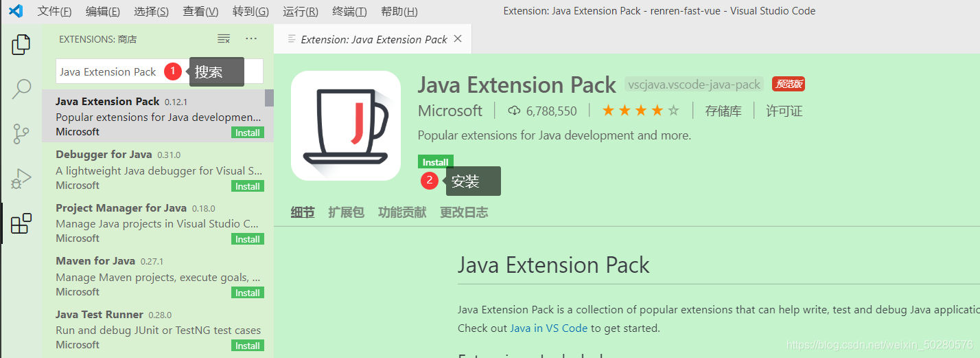The image size is (980, 358).
Task: Select the Extensions view icon
Action: 21,223
